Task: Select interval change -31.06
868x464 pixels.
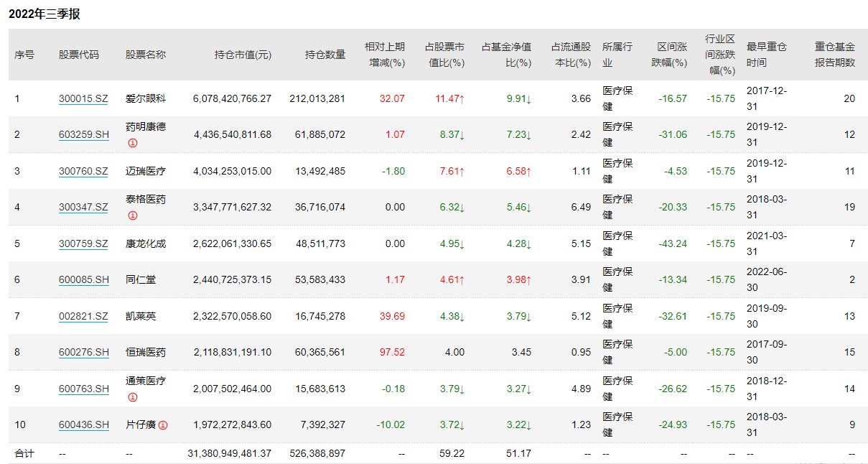Action: [x=673, y=135]
